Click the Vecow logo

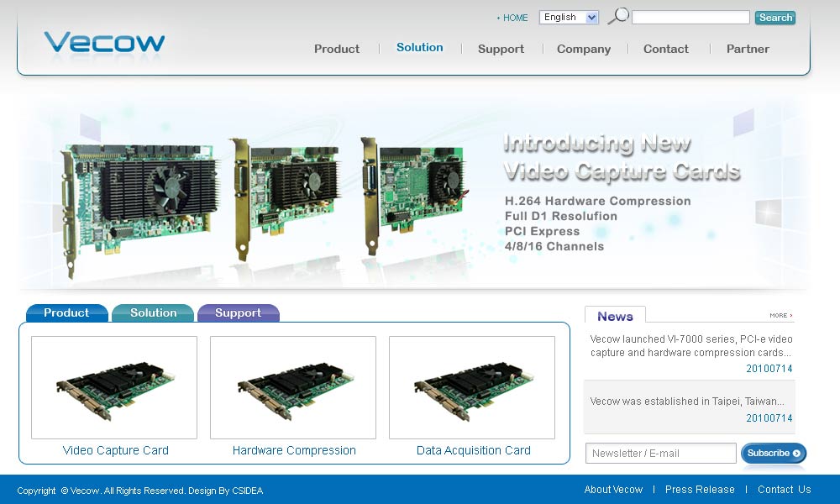click(104, 42)
